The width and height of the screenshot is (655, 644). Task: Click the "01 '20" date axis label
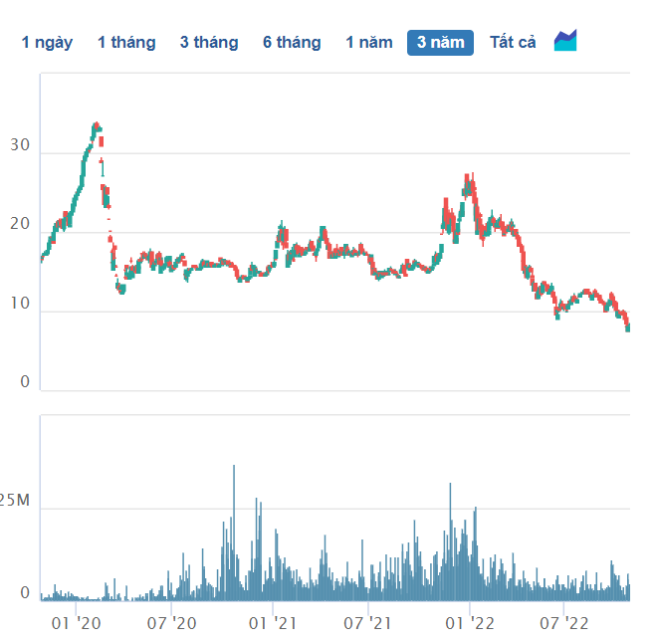(x=76, y=624)
